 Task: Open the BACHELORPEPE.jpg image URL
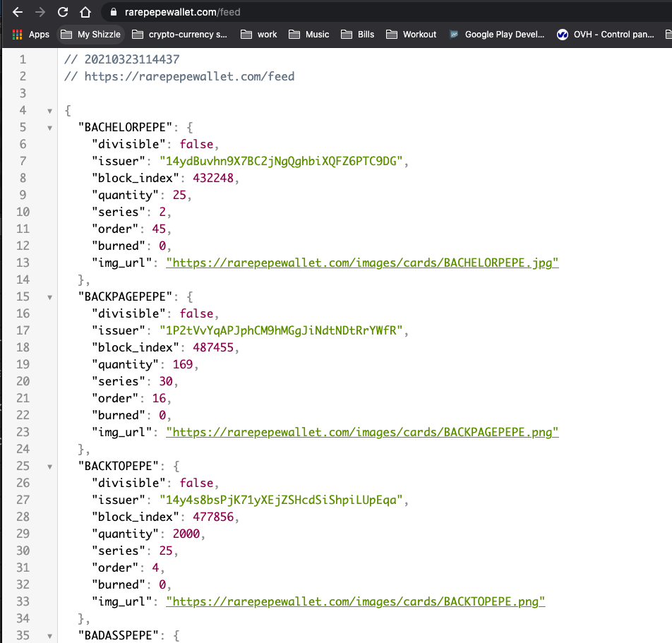pos(362,263)
